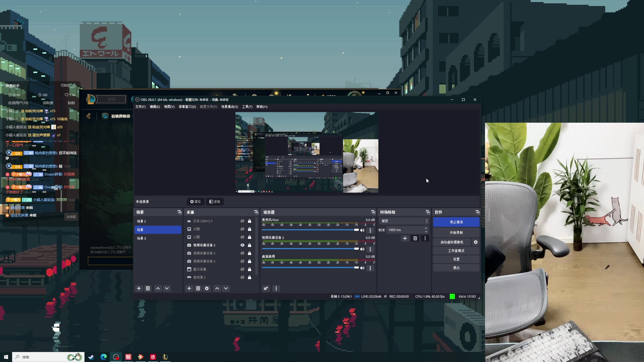Remove the transition with the trash icon
Screen dimensions: 644x362
pyautogui.click(x=415, y=238)
